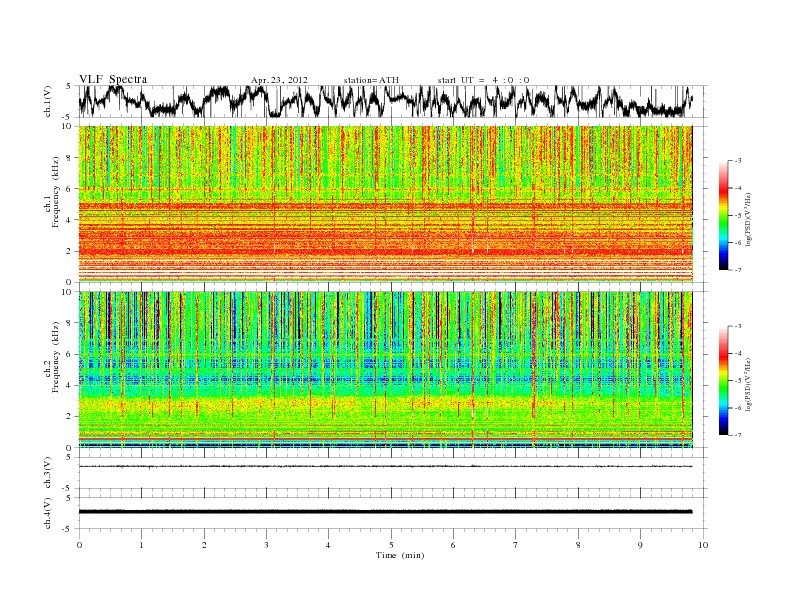Click the 'VLF Spectra' title text
792x612 pixels.
coord(113,79)
